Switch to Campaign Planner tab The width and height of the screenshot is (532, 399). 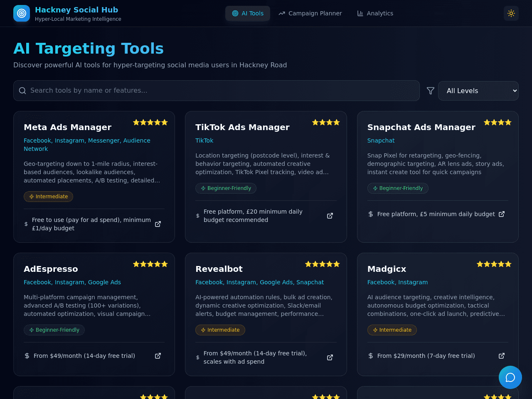(310, 13)
